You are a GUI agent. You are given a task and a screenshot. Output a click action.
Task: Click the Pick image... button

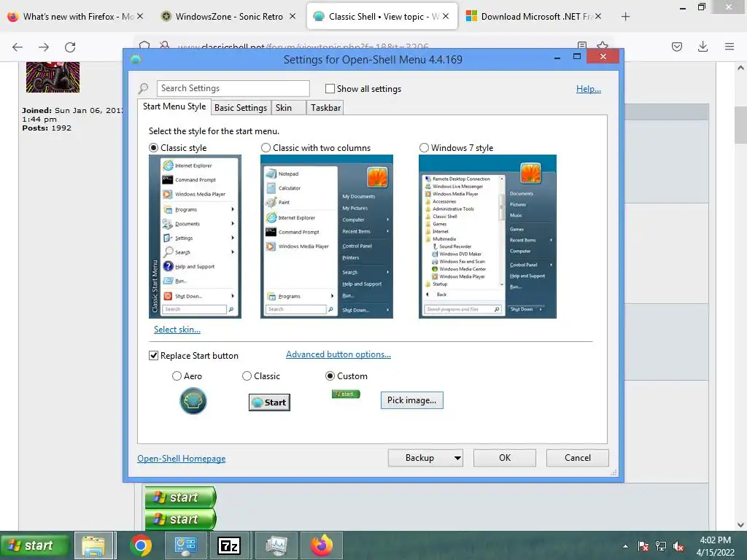tap(411, 400)
